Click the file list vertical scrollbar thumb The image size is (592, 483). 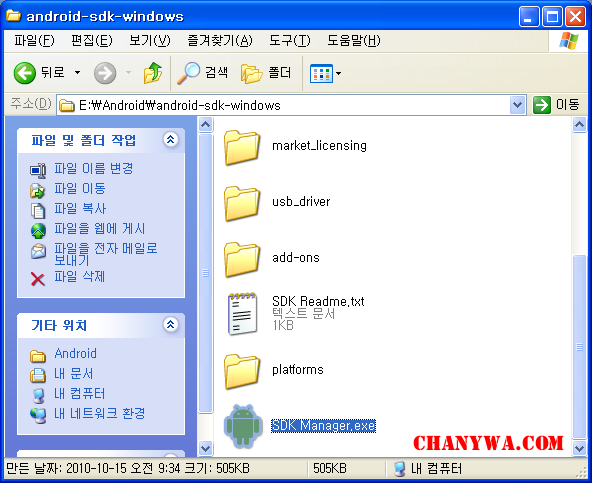click(580, 347)
